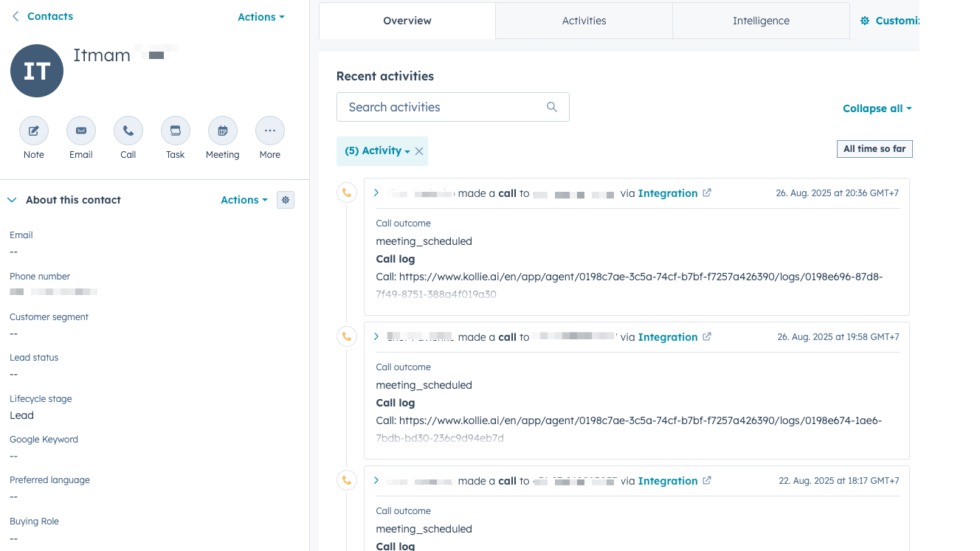Switch to the Activities tab
980x551 pixels.
(x=584, y=21)
